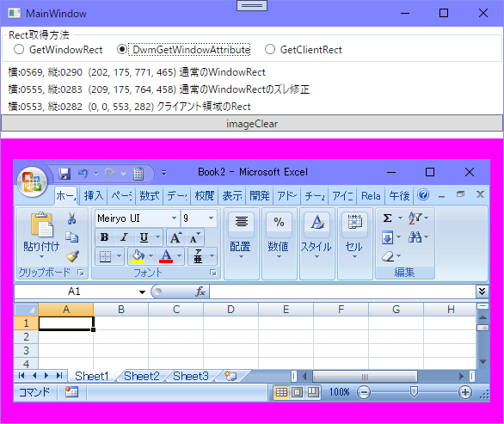Click the スタイル group button
The width and height of the screenshot is (504, 424).
(317, 243)
